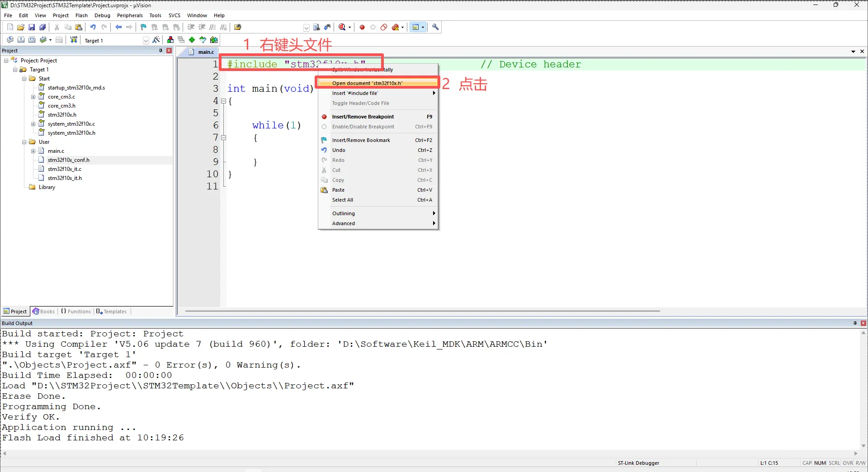This screenshot has width=868, height=472.
Task: Click the Configuration wrench icon
Action: point(435,27)
